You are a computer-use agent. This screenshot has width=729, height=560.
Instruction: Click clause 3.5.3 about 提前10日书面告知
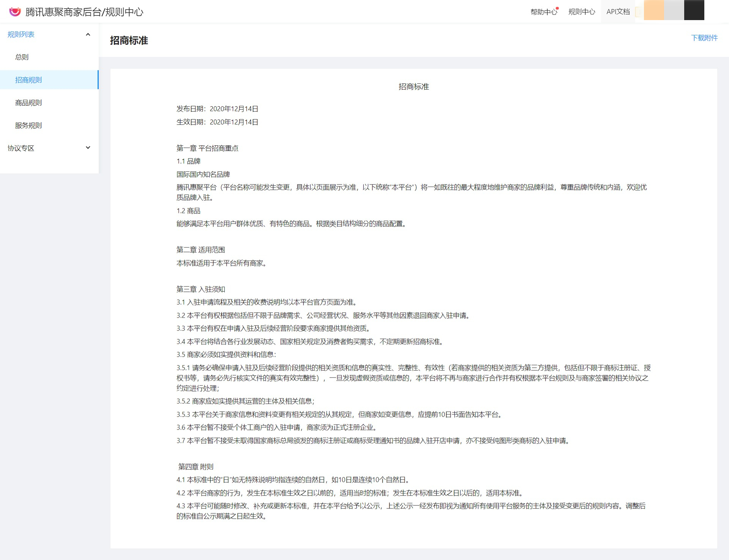pos(340,415)
